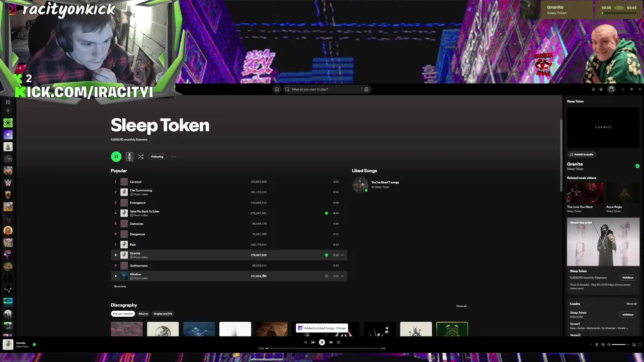
Task: Play the track Emergence
Action: coord(229,203)
